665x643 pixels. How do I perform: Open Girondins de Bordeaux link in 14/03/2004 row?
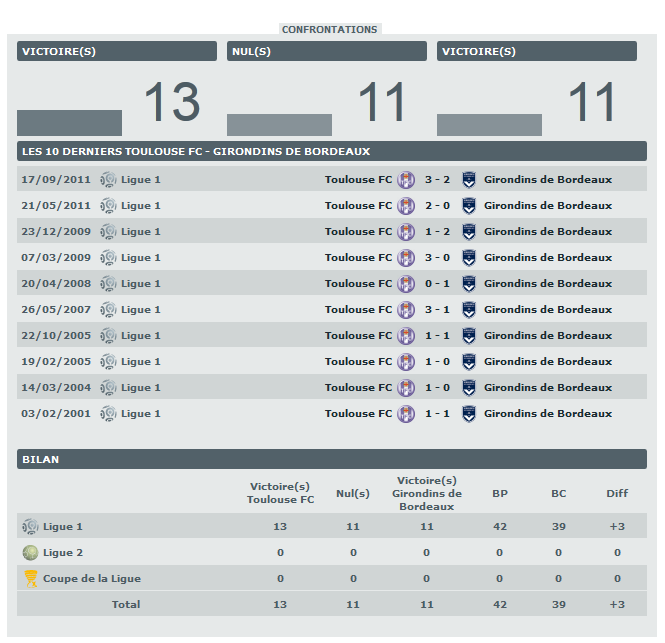[x=547, y=388]
